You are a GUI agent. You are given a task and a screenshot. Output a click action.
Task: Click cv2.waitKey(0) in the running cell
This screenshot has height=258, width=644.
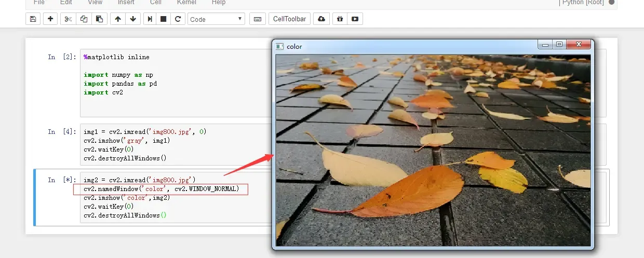[109, 207]
